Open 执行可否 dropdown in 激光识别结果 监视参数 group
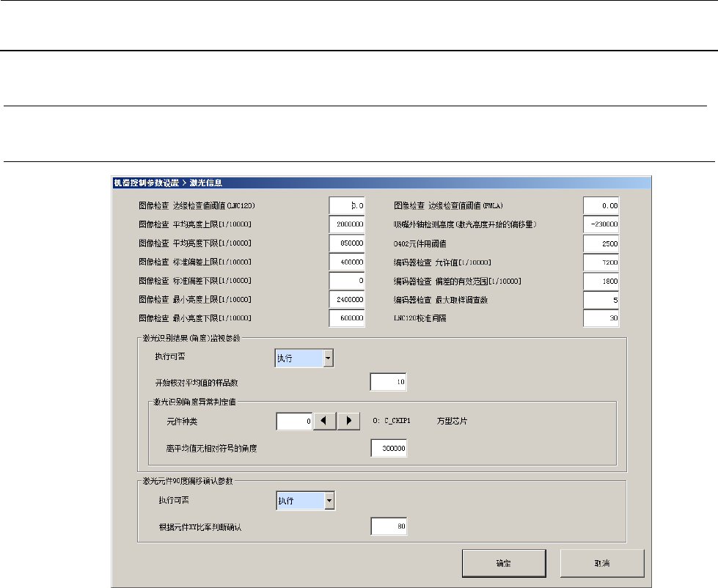Screen dimensions: 718x588 tap(328, 358)
